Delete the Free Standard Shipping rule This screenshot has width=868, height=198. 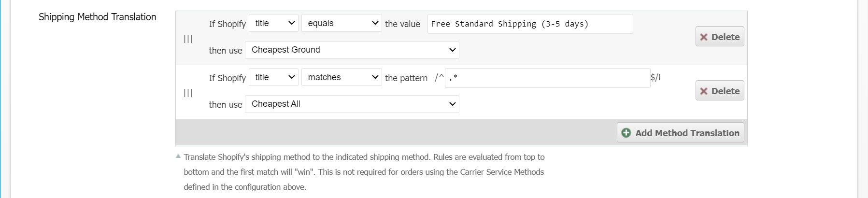pos(719,37)
